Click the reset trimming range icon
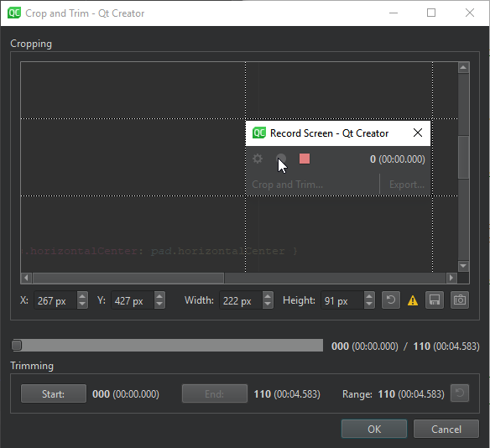490x448 pixels. click(460, 393)
